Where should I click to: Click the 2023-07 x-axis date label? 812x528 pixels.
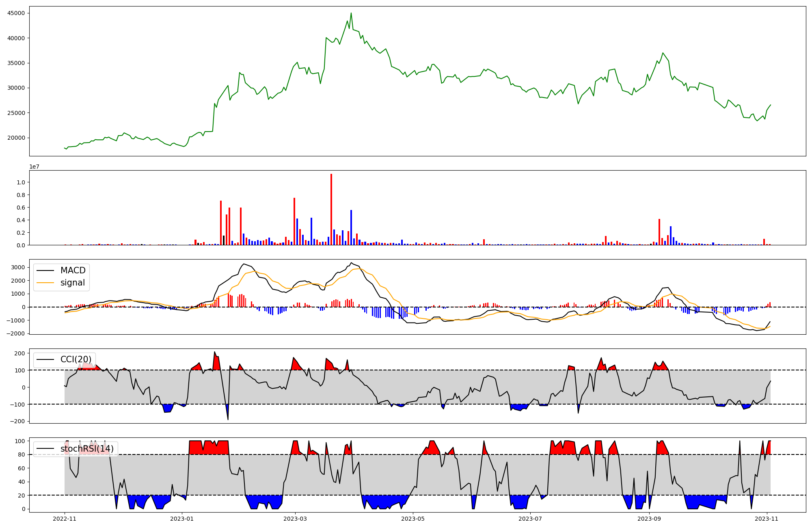(x=531, y=519)
